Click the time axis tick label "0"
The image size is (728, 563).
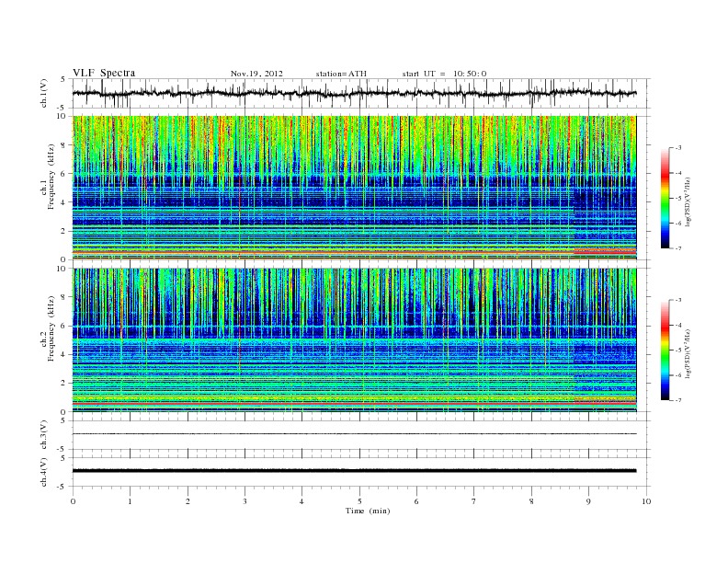pyautogui.click(x=73, y=501)
